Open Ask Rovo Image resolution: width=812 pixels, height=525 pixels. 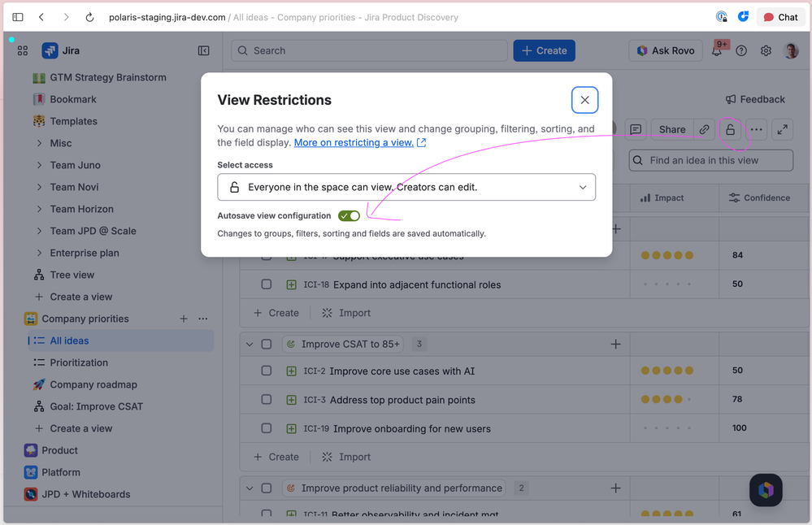(x=666, y=50)
